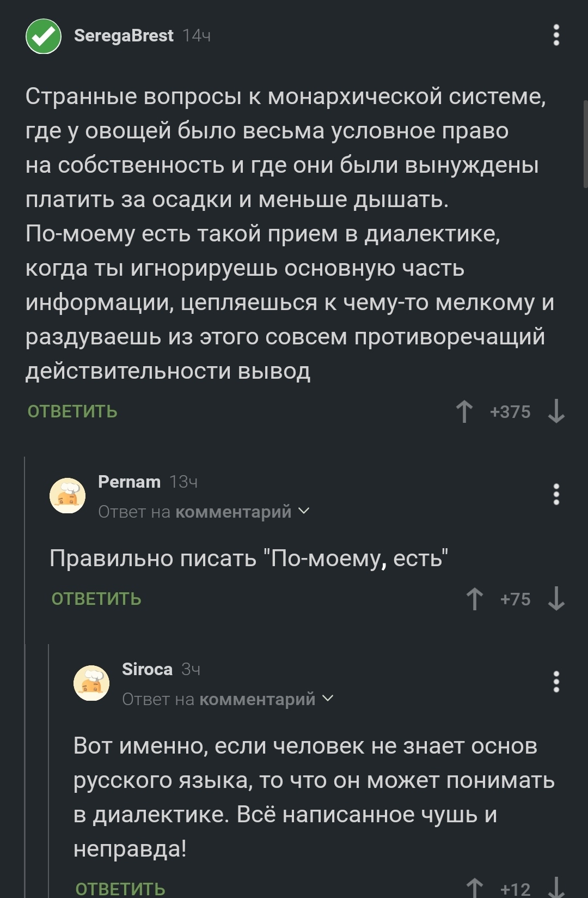Screen dimensions: 588x898
Task: Open Siroca's profile avatar
Action: point(91,683)
